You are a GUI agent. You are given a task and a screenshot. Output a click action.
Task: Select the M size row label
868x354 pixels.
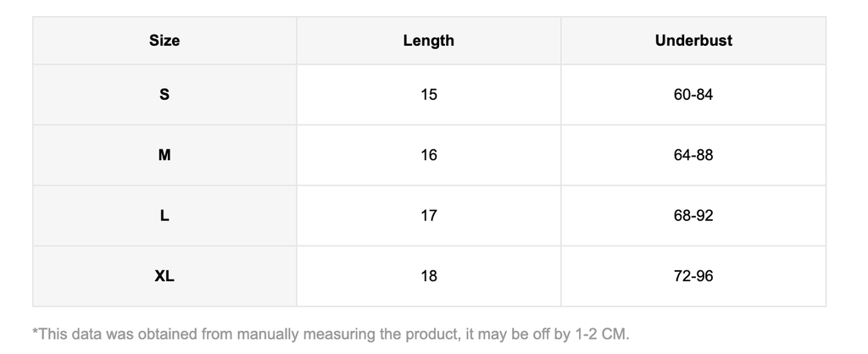(164, 155)
